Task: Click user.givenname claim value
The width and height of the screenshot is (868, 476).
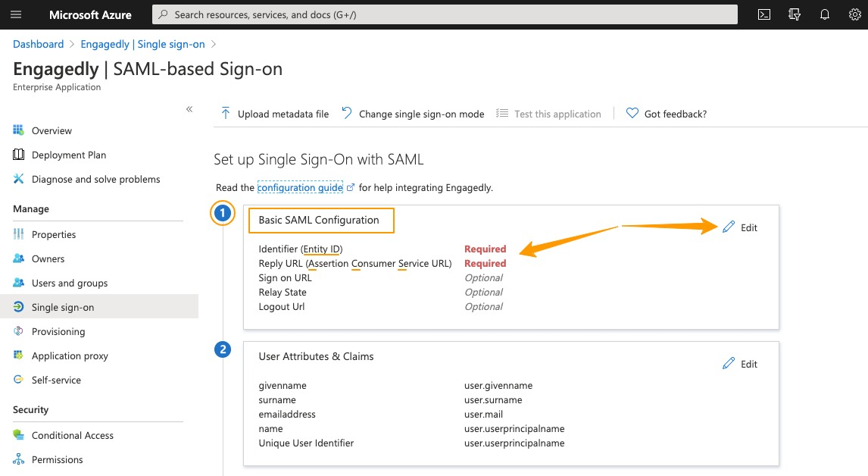Action: (x=498, y=386)
